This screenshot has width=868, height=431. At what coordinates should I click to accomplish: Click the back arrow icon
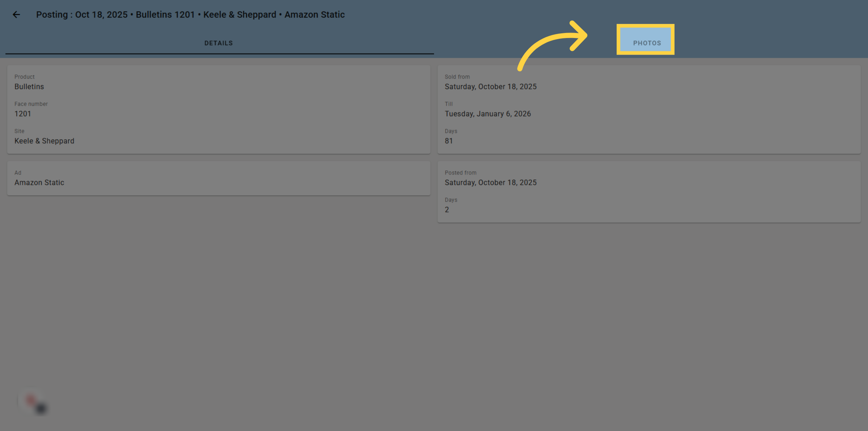click(x=16, y=14)
